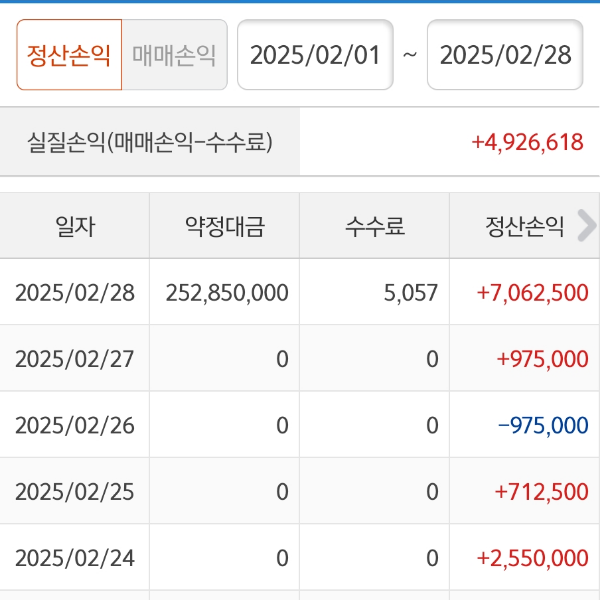Select the 2025/02/25 row date
This screenshot has height=600, width=600.
pos(75,492)
